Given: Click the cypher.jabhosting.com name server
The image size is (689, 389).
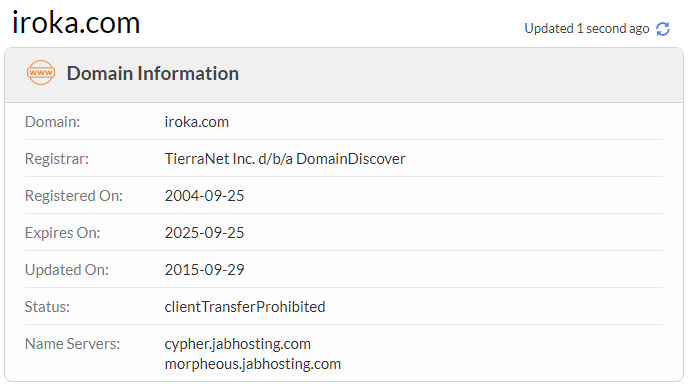Looking at the screenshot, I should click(x=237, y=344).
